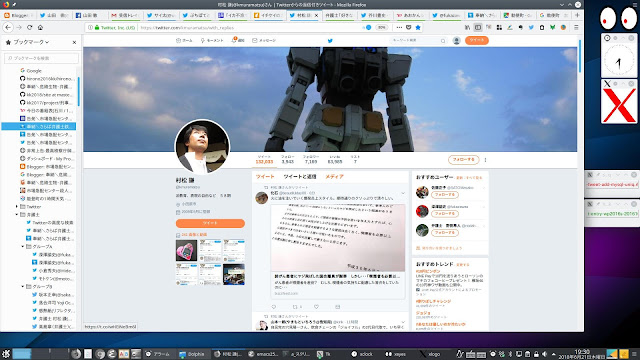Viewport: 640px width, 360px height.
Task: Switch to ツイート tab on profile
Action: [265, 177]
